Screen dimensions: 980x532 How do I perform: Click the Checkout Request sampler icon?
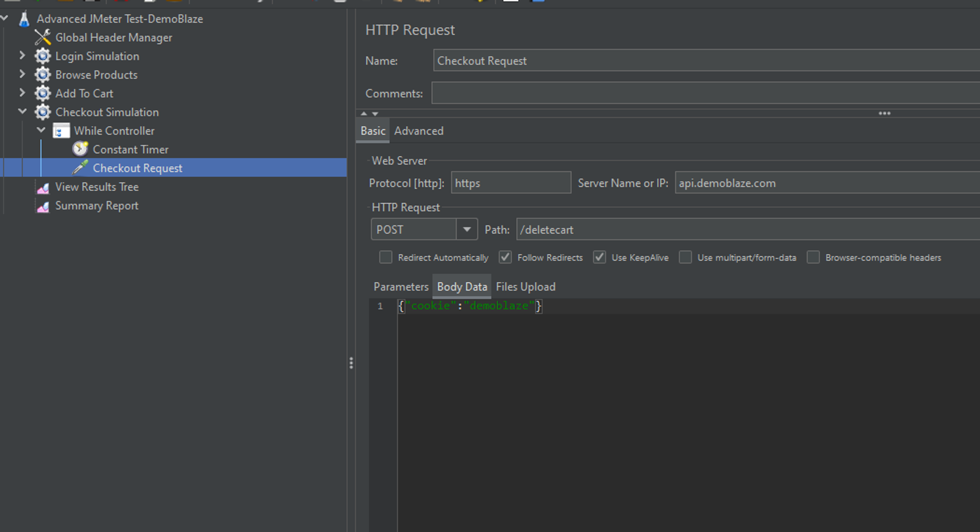[80, 168]
